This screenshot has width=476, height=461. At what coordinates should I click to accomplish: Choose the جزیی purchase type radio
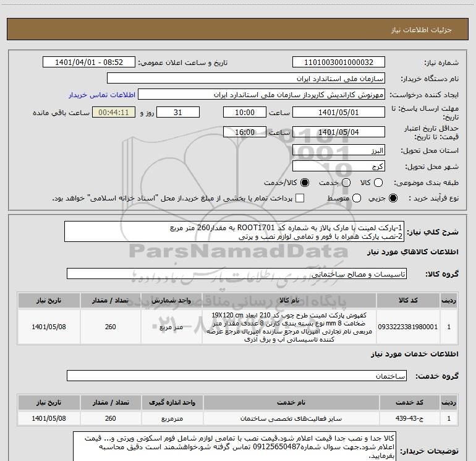(393, 198)
